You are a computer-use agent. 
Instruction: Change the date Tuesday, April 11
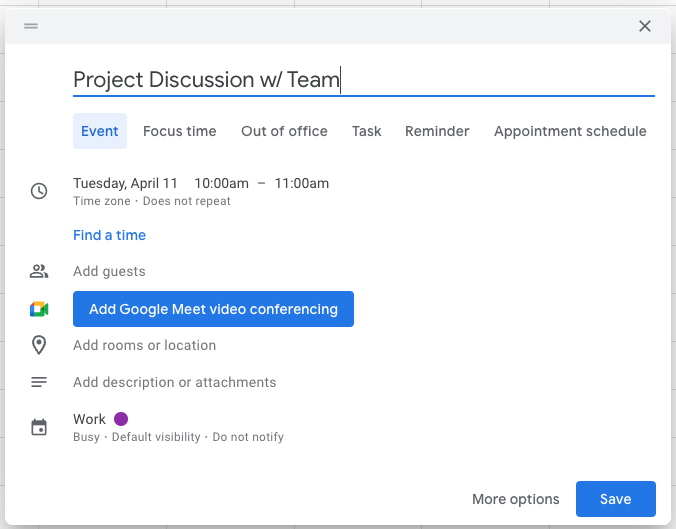tap(125, 183)
